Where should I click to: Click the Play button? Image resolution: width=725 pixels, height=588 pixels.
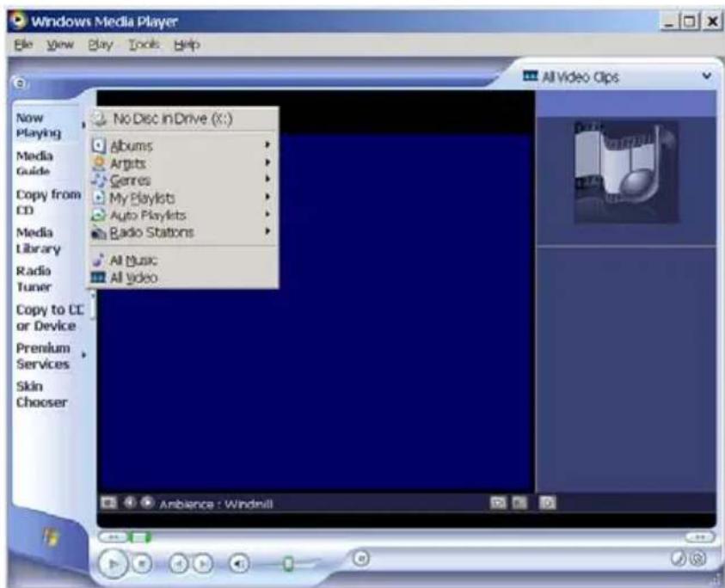click(113, 564)
